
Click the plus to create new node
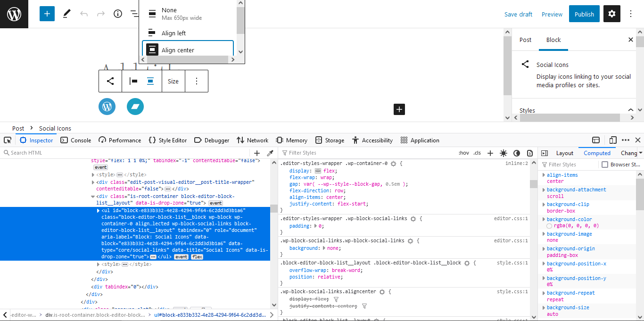[257, 153]
